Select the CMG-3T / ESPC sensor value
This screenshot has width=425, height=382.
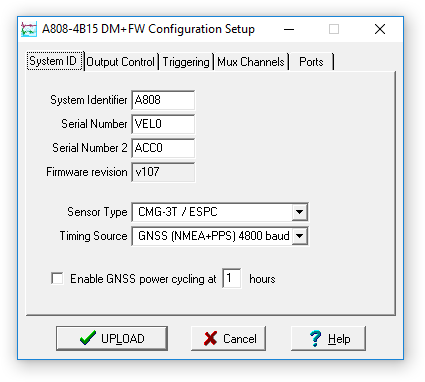[178, 212]
